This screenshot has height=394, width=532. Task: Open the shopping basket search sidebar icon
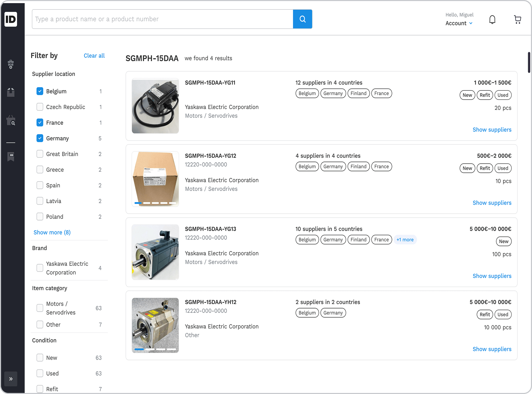[x=11, y=121]
